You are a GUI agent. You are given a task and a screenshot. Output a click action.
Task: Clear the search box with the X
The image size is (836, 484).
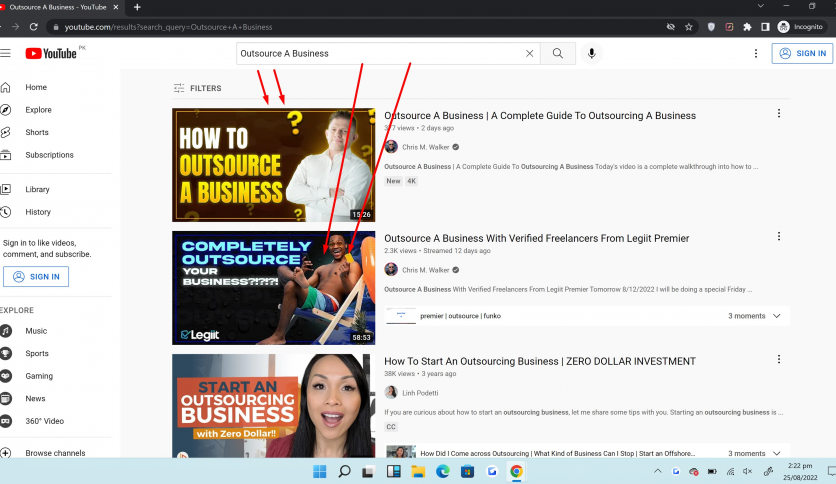coord(529,53)
